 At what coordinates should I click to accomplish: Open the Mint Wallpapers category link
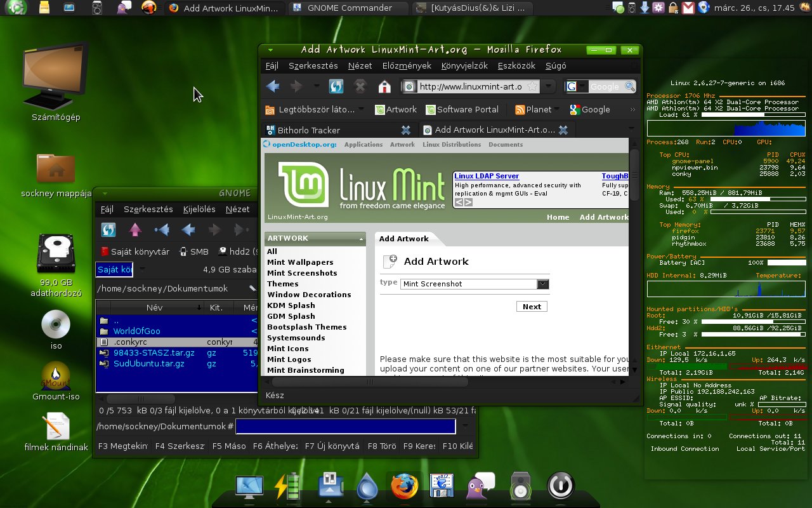(300, 262)
